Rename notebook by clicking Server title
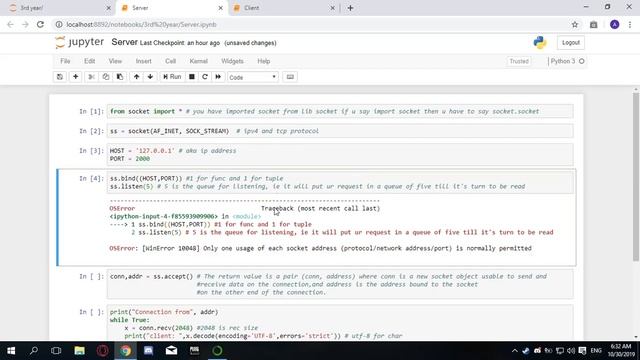Image resolution: width=640 pixels, height=360 pixels. 124,42
